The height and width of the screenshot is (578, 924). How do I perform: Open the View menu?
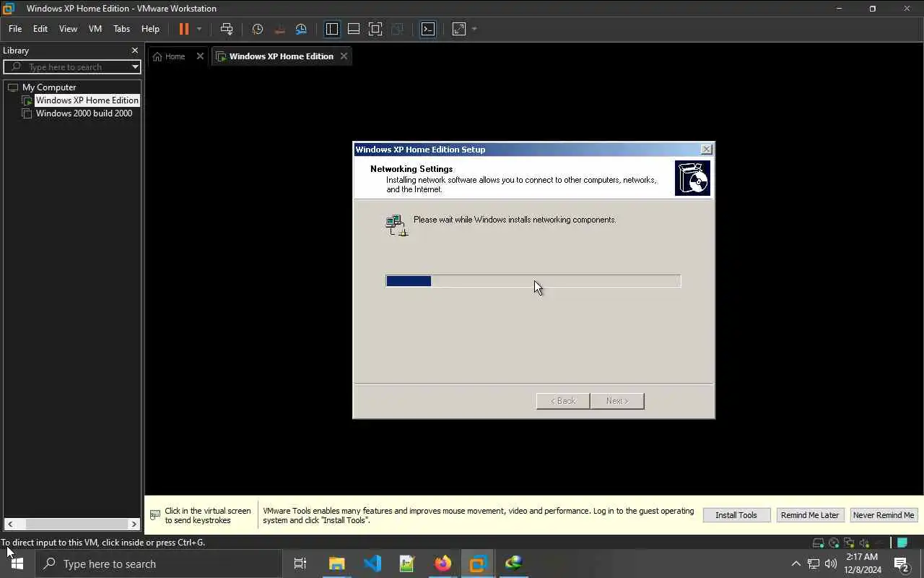pyautogui.click(x=68, y=29)
